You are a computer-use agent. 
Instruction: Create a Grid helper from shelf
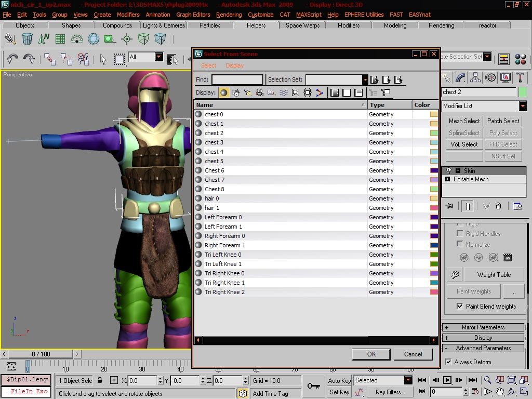60,39
